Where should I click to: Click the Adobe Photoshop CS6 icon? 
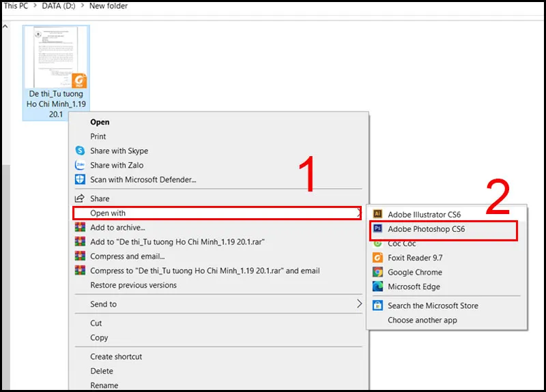377,230
